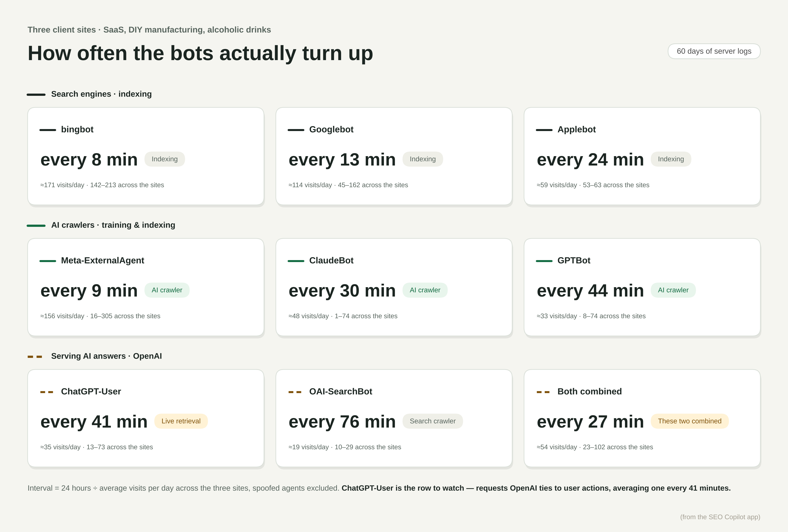The width and height of the screenshot is (788, 532).
Task: Click '≈171 visits/day' stats line
Action: point(102,185)
